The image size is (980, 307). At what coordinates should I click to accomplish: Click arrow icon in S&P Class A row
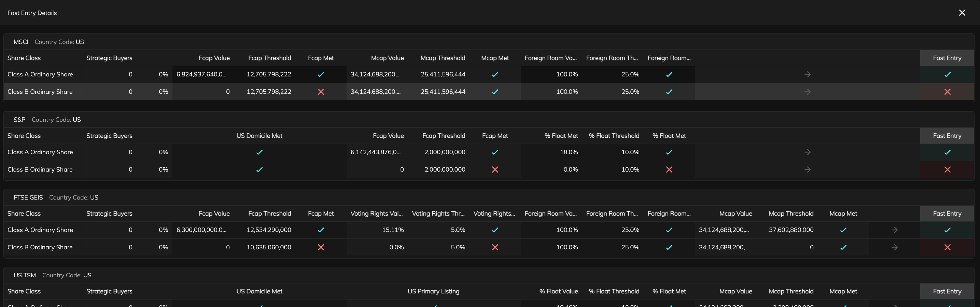click(x=807, y=152)
